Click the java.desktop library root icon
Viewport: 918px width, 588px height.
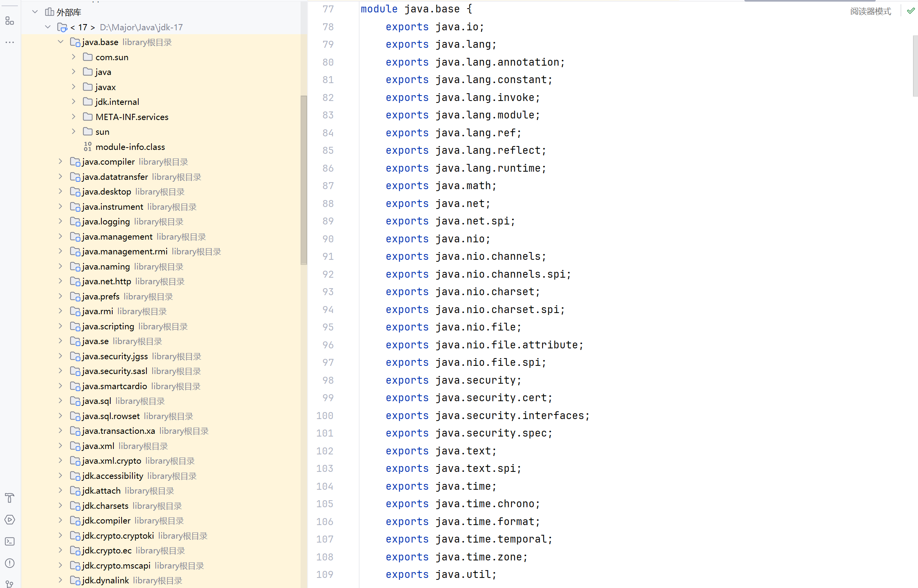pyautogui.click(x=75, y=191)
